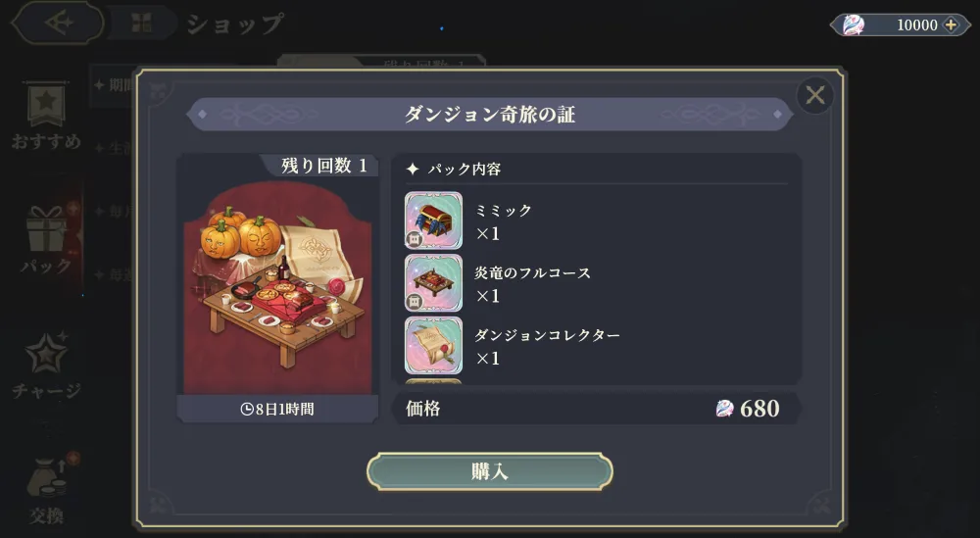Click the 購入 purchase button
Viewport: 980px width, 538px height.
coord(489,471)
